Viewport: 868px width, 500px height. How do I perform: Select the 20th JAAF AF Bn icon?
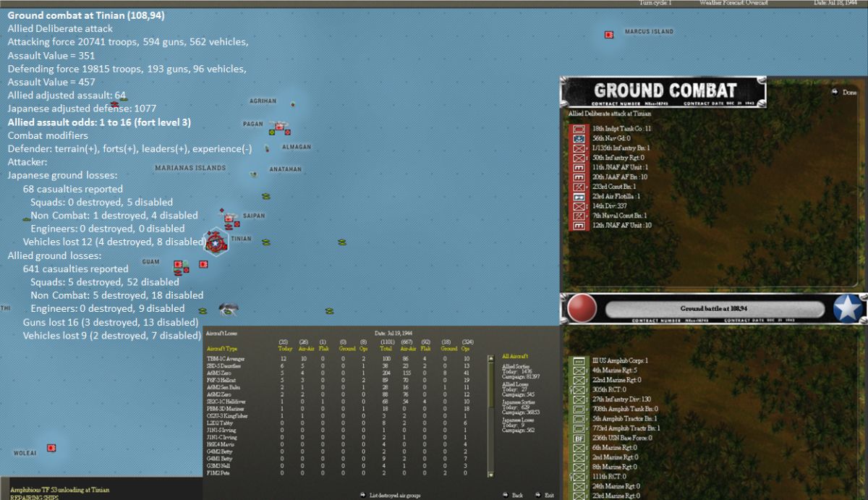(x=579, y=177)
